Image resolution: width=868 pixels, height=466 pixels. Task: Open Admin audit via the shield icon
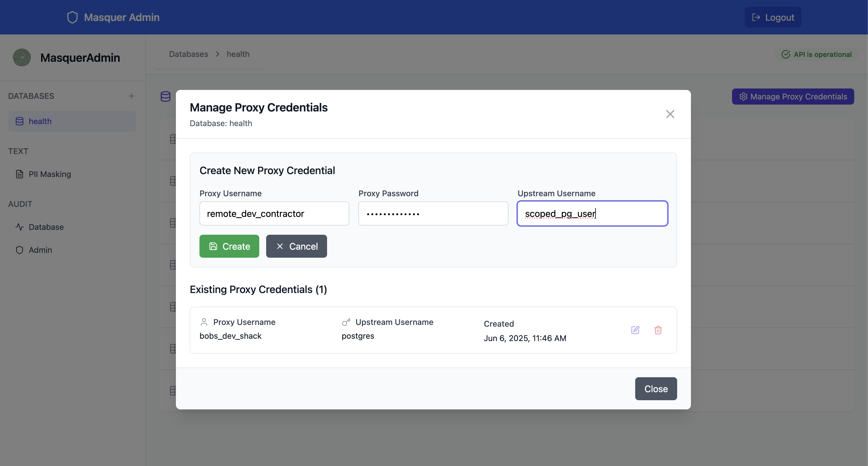click(19, 250)
